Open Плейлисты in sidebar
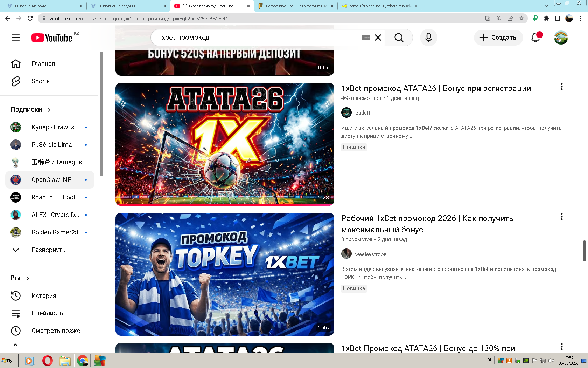This screenshot has width=588, height=368. point(50,313)
